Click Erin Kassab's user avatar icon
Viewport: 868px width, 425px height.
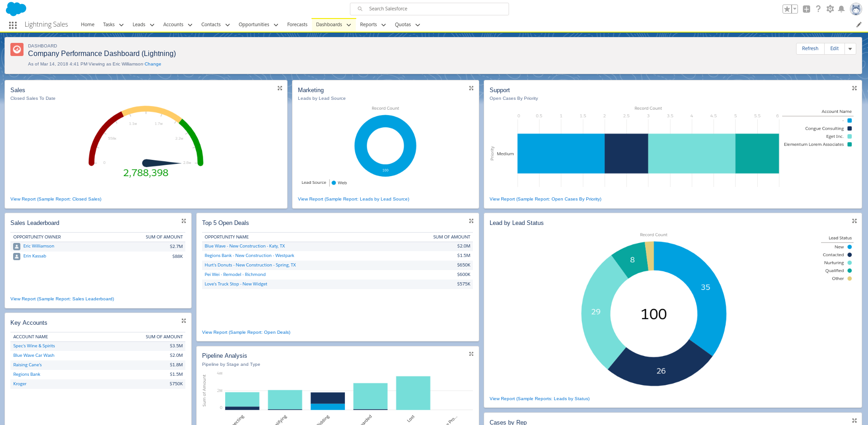coord(17,257)
